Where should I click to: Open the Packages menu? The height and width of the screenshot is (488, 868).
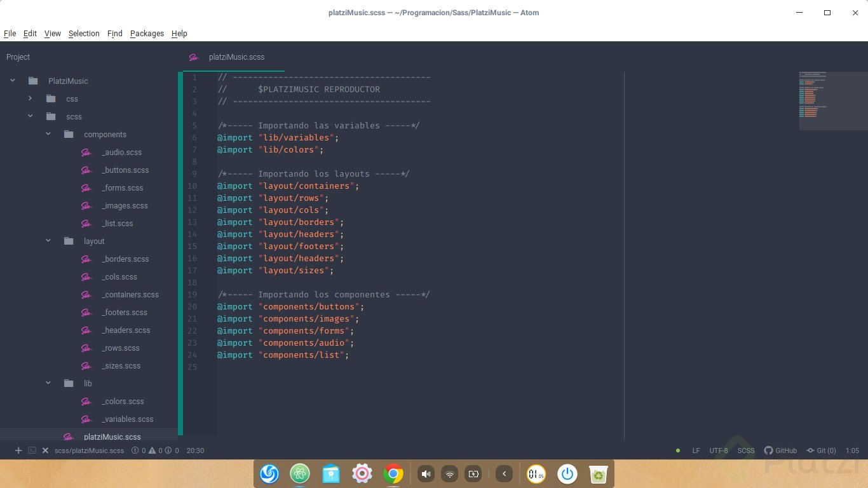tap(147, 34)
